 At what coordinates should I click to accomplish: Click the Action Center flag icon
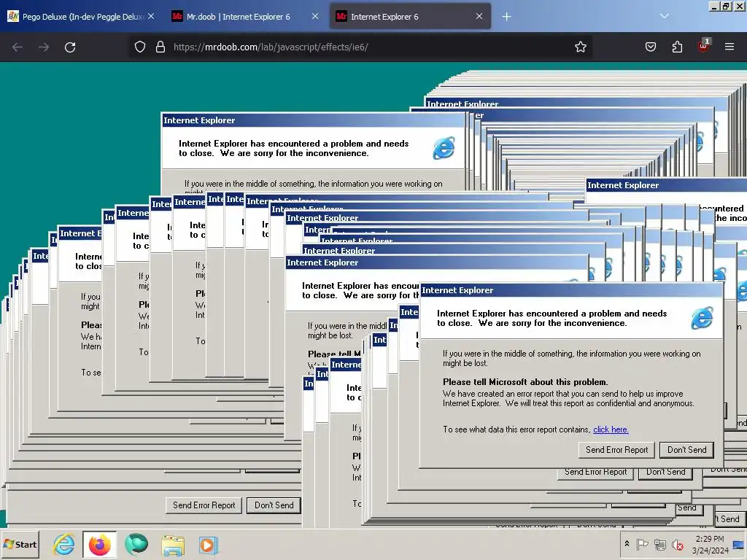tap(643, 544)
